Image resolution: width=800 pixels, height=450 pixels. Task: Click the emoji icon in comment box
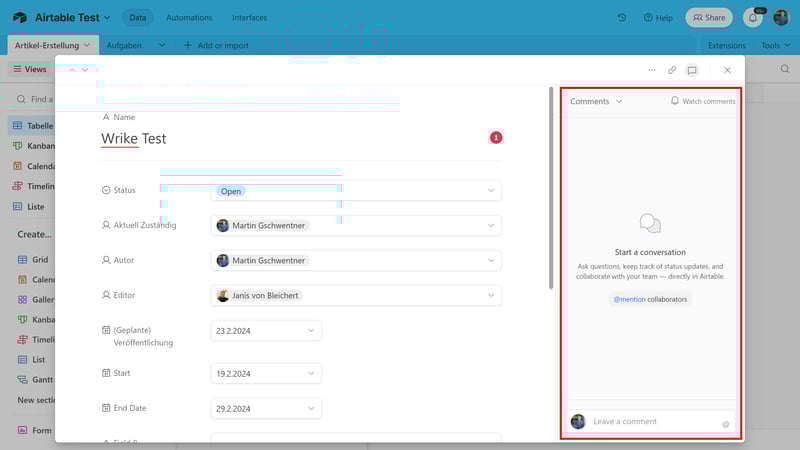(x=726, y=424)
